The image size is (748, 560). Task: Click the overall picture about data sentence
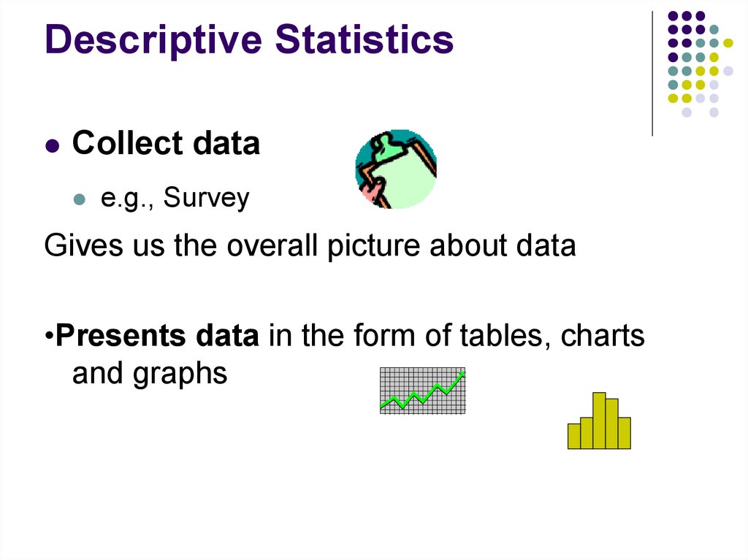310,246
